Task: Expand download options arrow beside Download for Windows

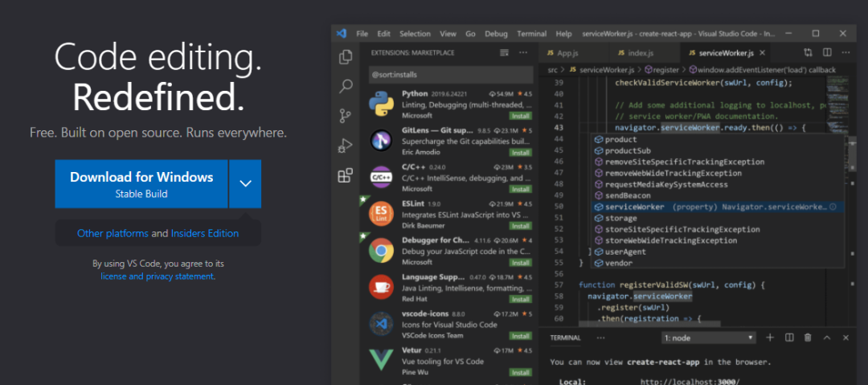Action: 245,183
